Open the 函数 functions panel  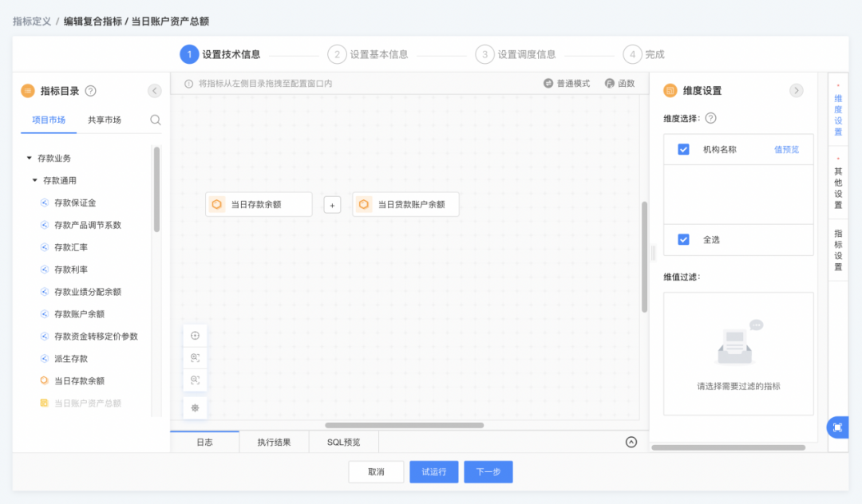click(619, 84)
